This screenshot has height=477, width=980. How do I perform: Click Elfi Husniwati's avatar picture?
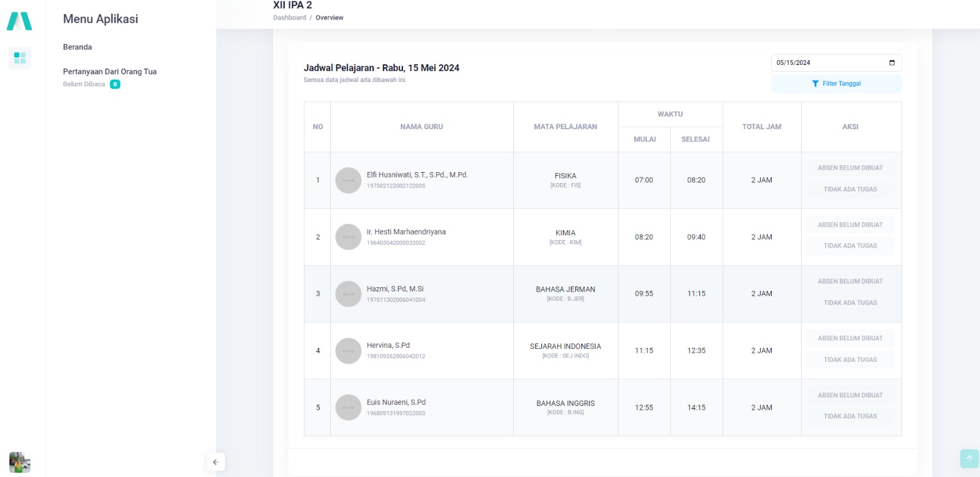point(349,181)
